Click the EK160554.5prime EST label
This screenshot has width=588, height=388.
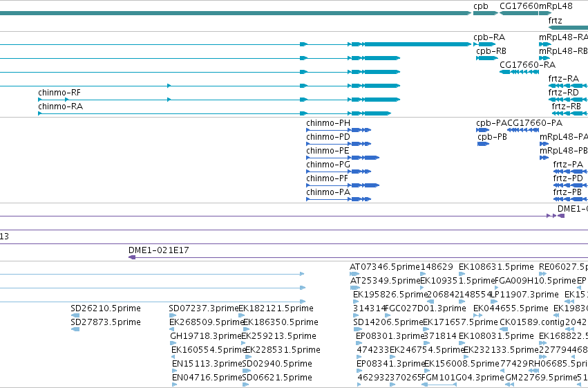tap(209, 350)
